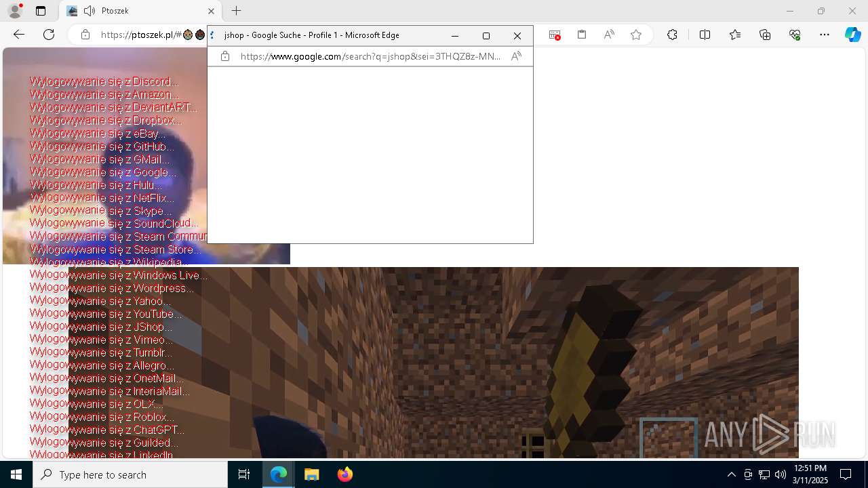Click the ptoszek.pl address bar
The width and height of the screenshot is (868, 488).
[x=153, y=35]
